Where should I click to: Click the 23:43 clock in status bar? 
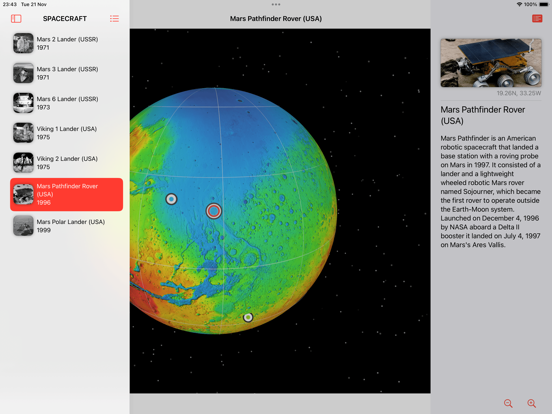tap(10, 5)
